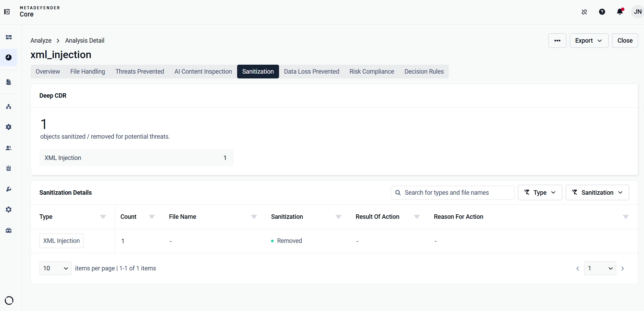Open the user management icon in the sidebar
Image resolution: width=644 pixels, height=311 pixels.
pyautogui.click(x=9, y=148)
